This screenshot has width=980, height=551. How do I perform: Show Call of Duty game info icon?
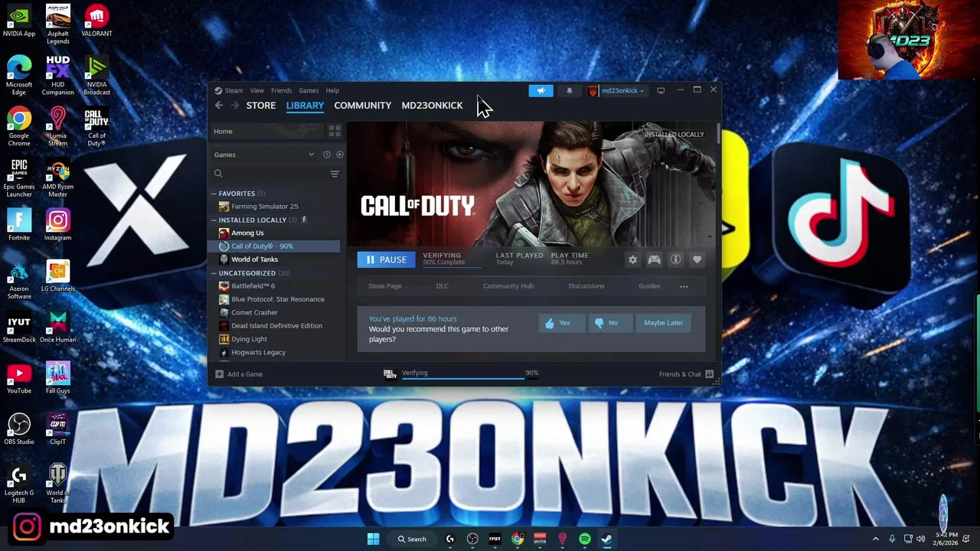675,259
